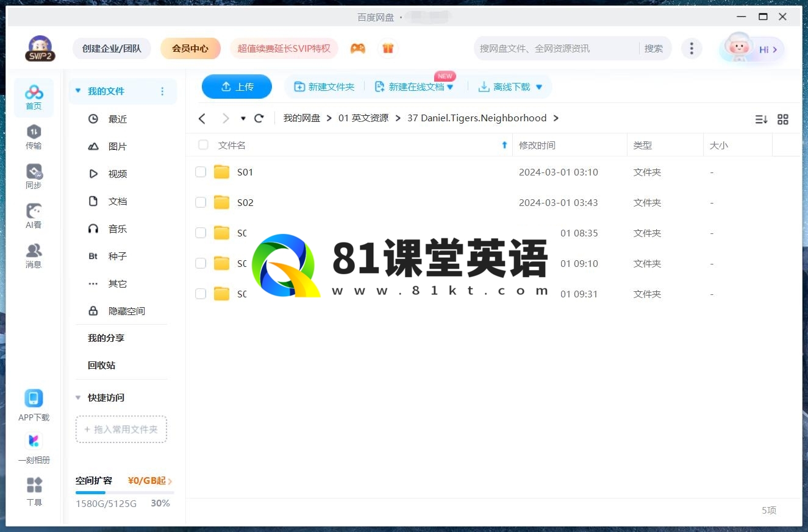The height and width of the screenshot is (532, 808).
Task: Open the sort order options icon
Action: coord(761,119)
